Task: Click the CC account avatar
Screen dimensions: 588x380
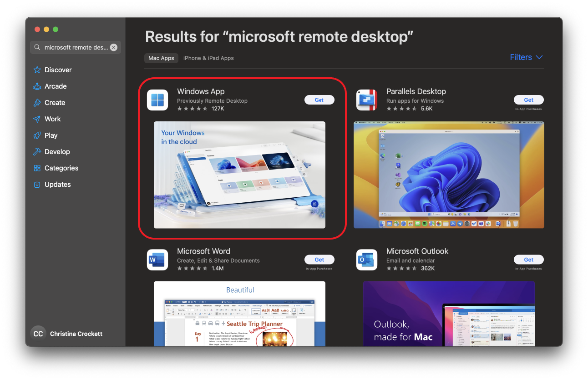Action: tap(38, 334)
